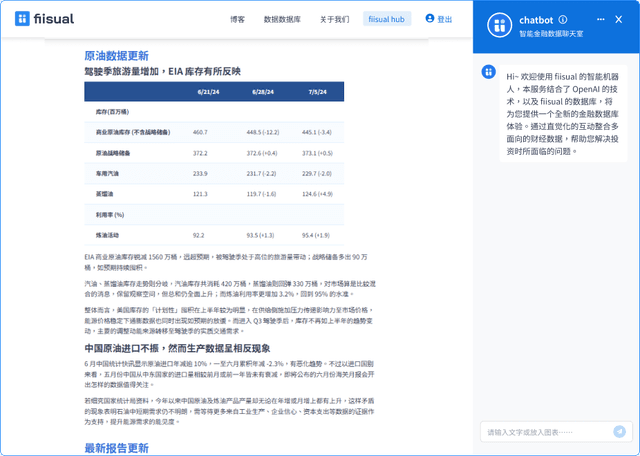The height and width of the screenshot is (456, 640).
Task: Type in the 请输入文字或放入图表 input field
Action: click(545, 432)
